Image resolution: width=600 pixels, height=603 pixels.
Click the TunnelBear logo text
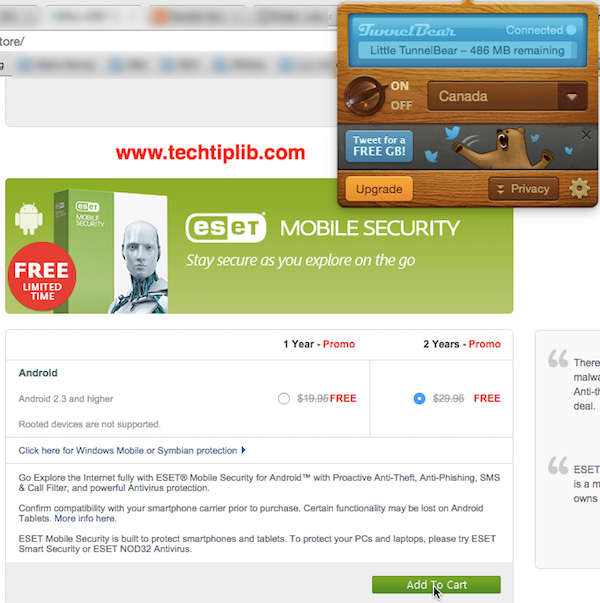pos(407,30)
